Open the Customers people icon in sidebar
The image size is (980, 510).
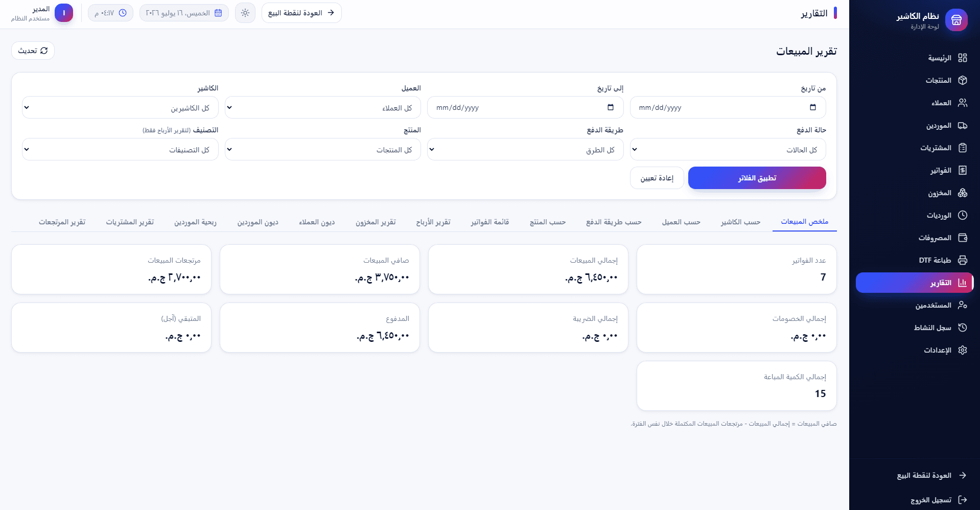pos(963,103)
